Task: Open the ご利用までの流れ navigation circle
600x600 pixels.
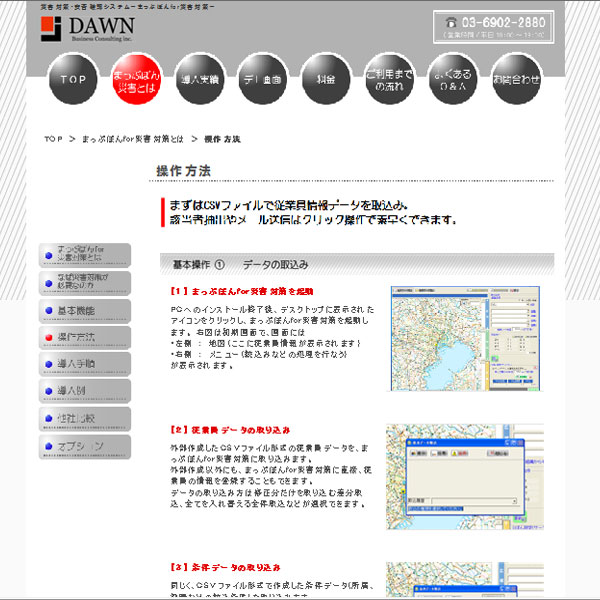Action: pos(389,79)
